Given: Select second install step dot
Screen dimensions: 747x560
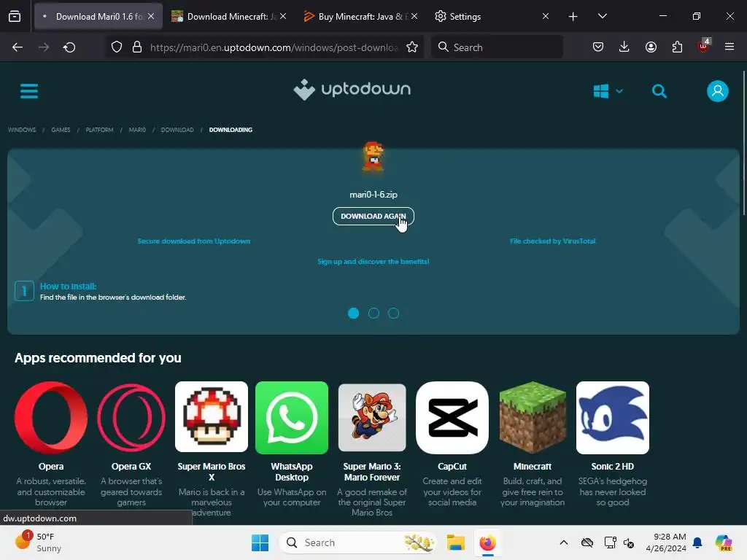Looking at the screenshot, I should click(x=374, y=313).
